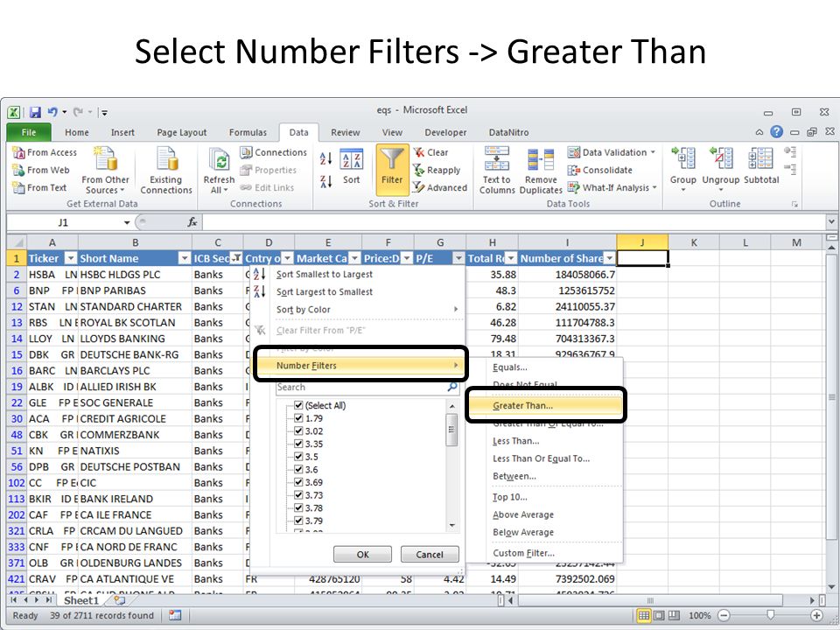The image size is (840, 630).
Task: Switch to the Formulas ribbon tab
Action: (248, 132)
